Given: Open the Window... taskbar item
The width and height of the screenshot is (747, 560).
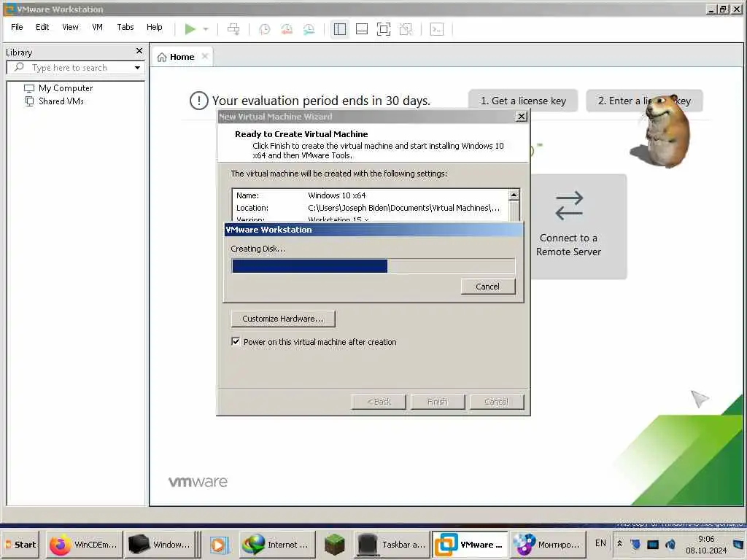Looking at the screenshot, I should 160,544.
